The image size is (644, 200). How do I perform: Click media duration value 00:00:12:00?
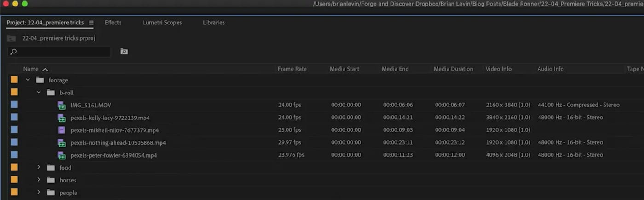coord(450,155)
